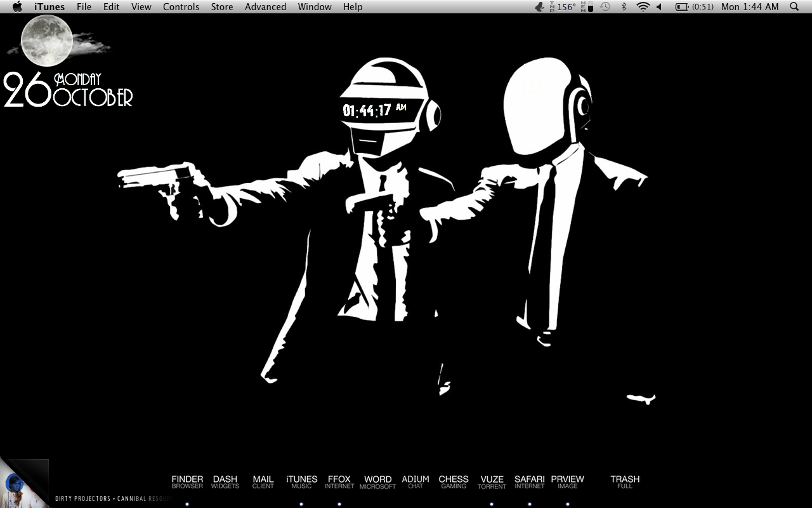Open the View menu
812x508 pixels.
pyautogui.click(x=141, y=6)
